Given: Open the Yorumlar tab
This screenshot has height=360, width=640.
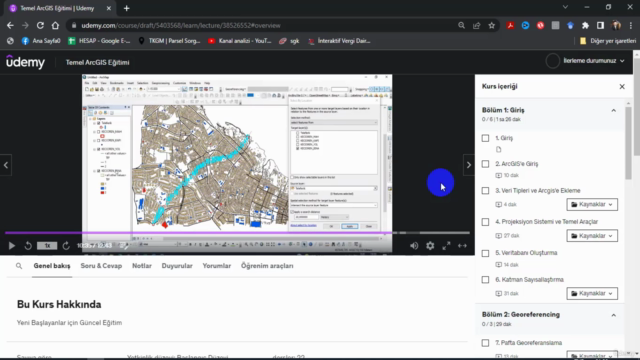Looking at the screenshot, I should [x=217, y=266].
